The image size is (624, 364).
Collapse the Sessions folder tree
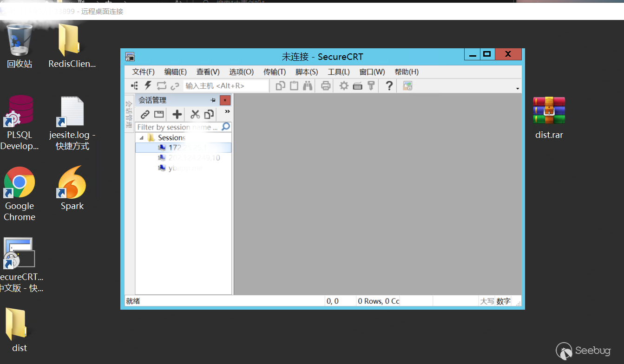pyautogui.click(x=142, y=138)
